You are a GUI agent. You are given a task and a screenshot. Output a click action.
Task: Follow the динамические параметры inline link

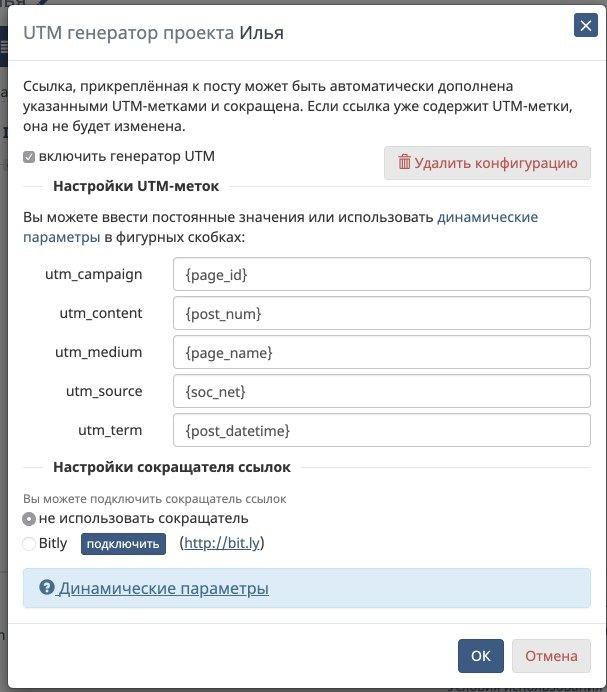487,216
